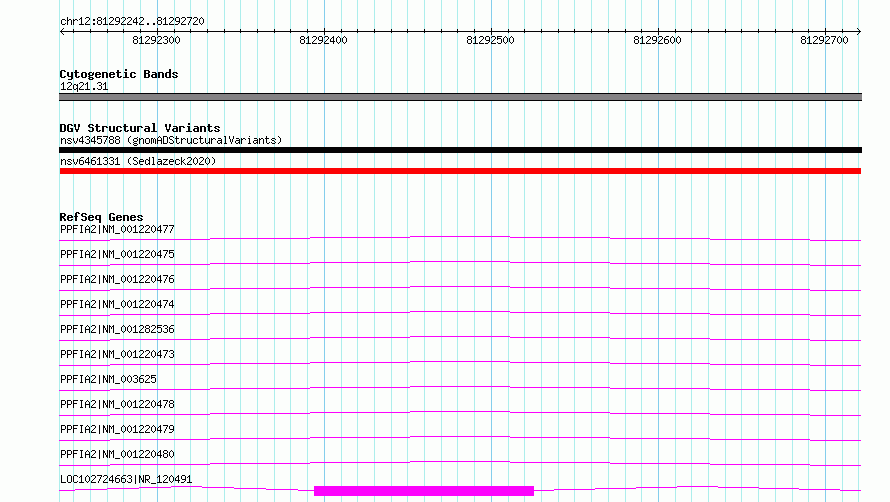Screen dimensions: 890x502
Task: Select transcript PPFIA2|NM_003625
Action: (x=108, y=379)
